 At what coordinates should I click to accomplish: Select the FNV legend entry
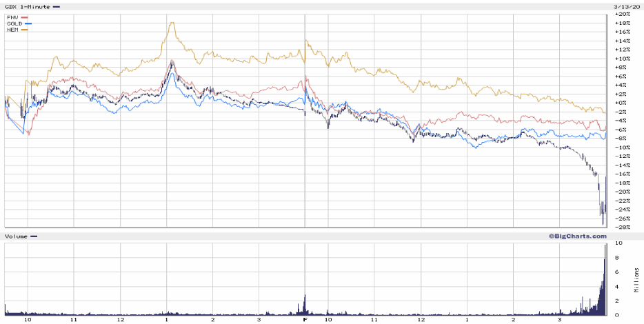12,17
